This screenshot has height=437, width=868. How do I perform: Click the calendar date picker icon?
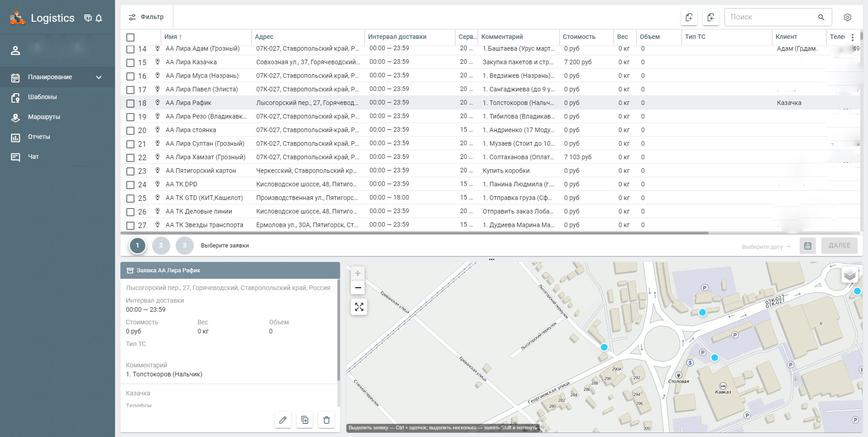(807, 246)
